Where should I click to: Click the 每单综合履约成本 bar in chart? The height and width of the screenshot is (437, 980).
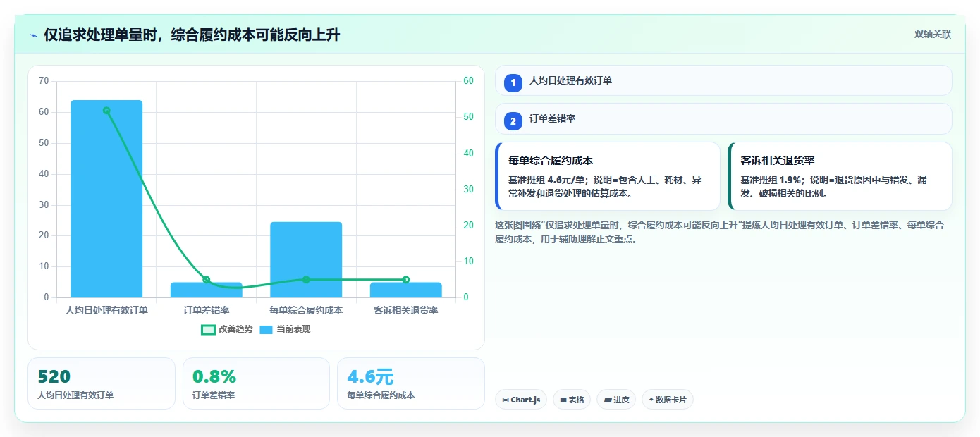tap(306, 259)
